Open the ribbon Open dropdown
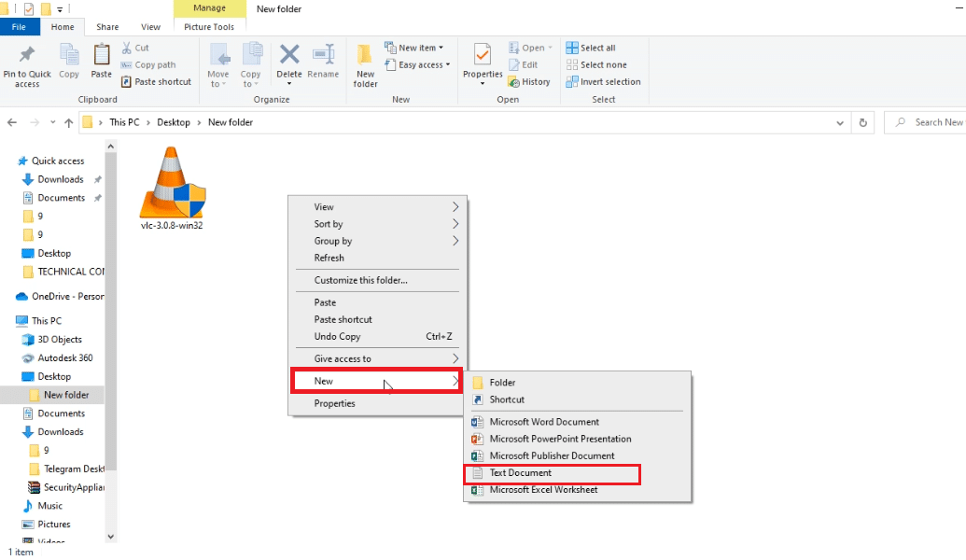966x560 pixels. (530, 48)
